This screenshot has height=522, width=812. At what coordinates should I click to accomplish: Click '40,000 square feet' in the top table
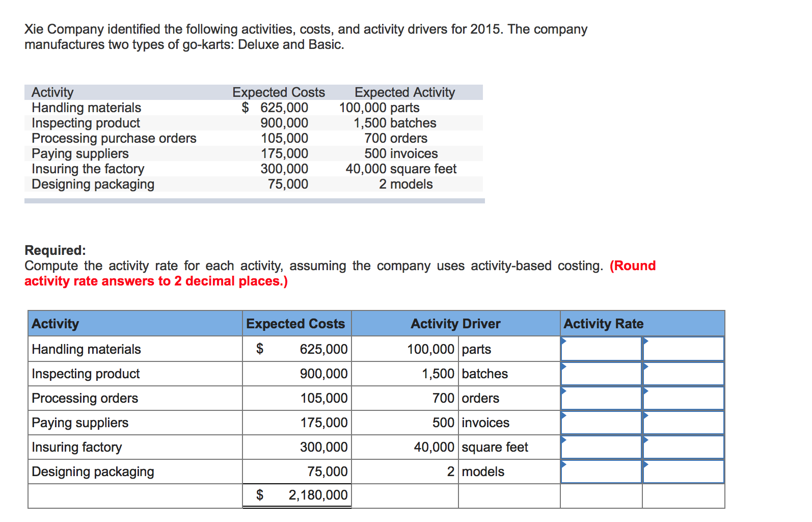tap(401, 169)
